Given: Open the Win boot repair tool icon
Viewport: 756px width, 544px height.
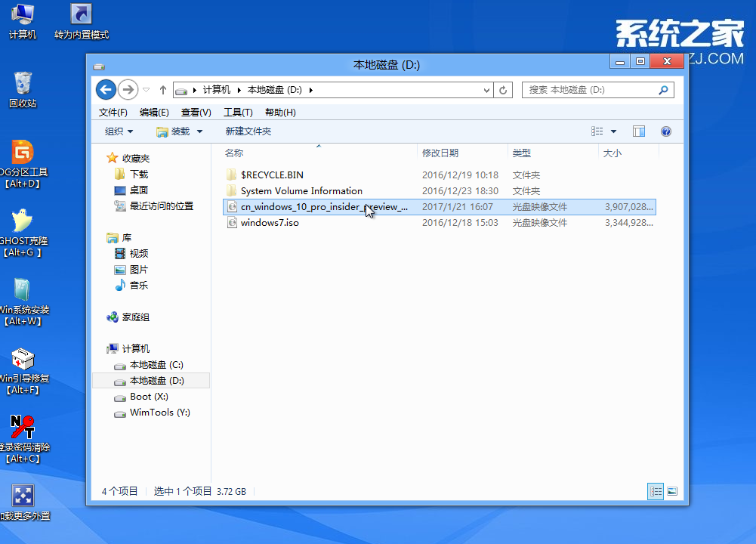Looking at the screenshot, I should [23, 360].
